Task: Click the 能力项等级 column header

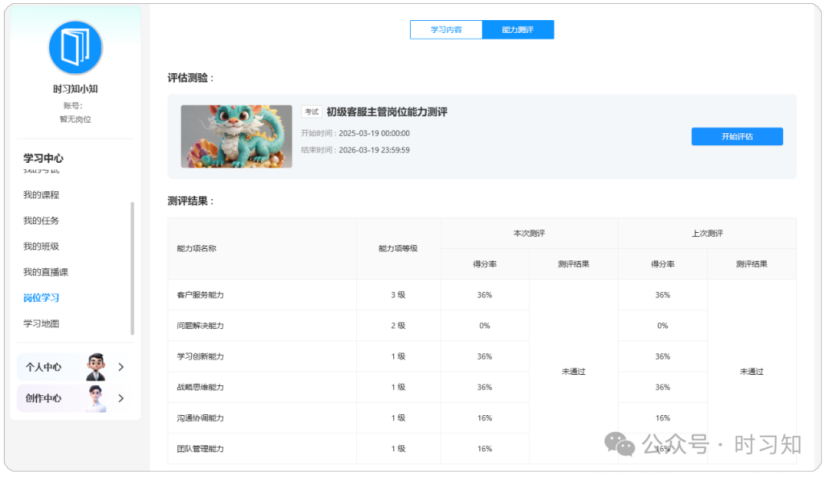Action: click(398, 249)
